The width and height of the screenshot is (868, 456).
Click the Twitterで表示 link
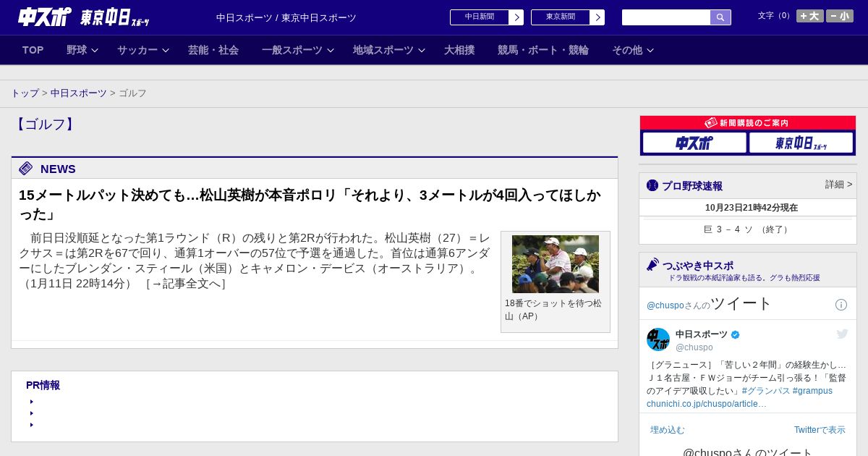click(x=820, y=430)
